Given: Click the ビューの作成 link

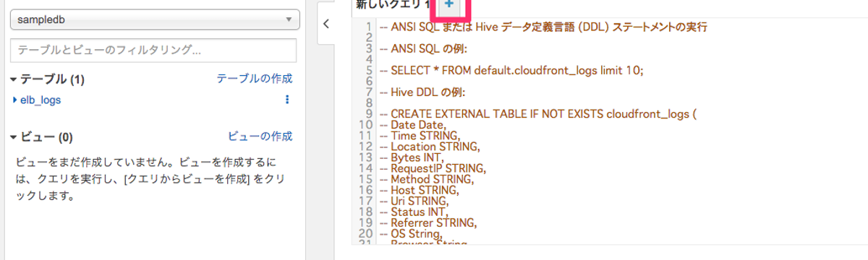Looking at the screenshot, I should (260, 136).
